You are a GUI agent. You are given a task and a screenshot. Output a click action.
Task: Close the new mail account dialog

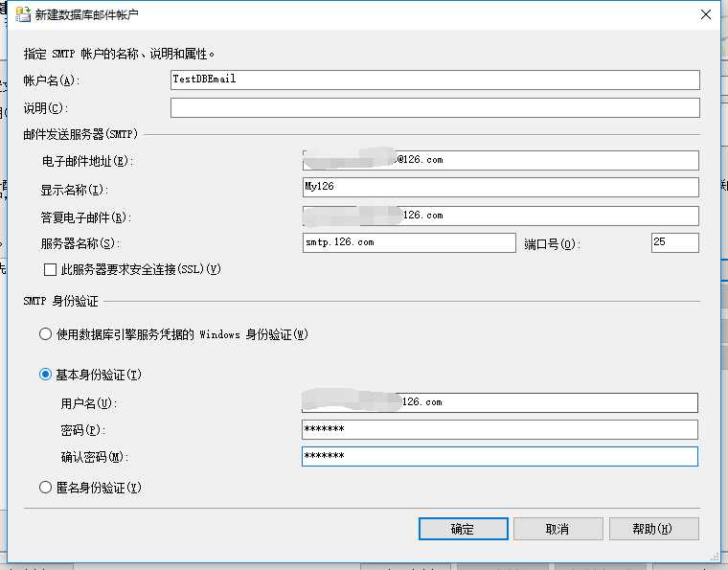(x=706, y=14)
